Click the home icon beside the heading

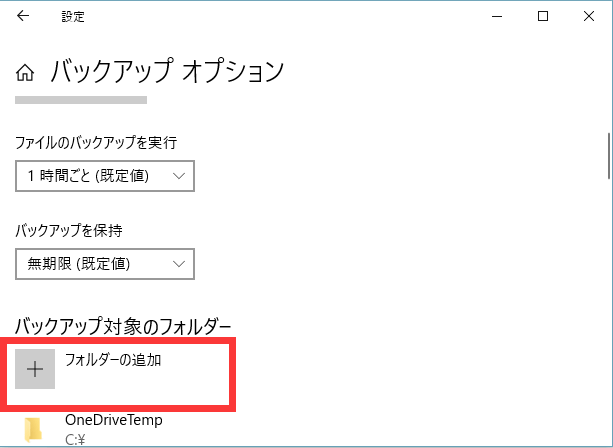[x=26, y=73]
